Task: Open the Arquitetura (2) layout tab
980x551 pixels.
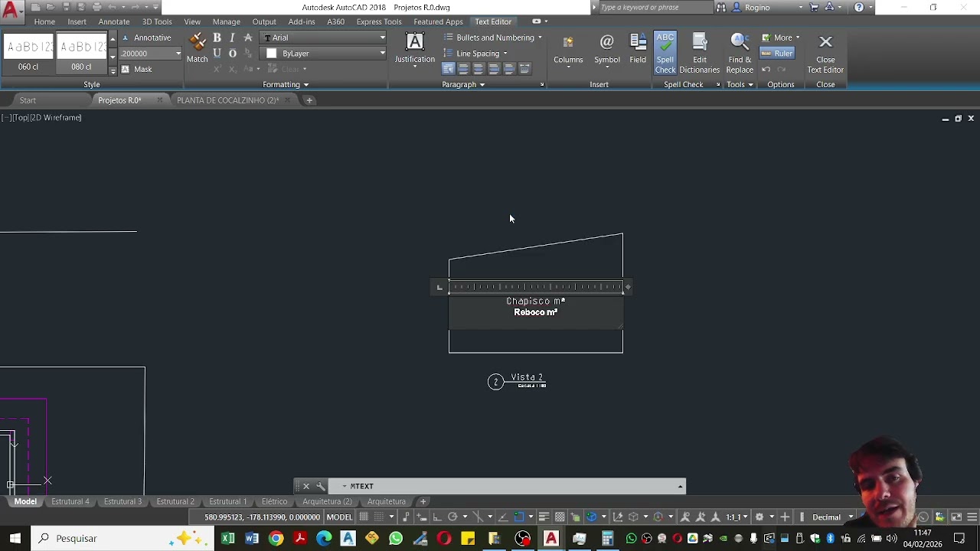Action: click(x=327, y=501)
